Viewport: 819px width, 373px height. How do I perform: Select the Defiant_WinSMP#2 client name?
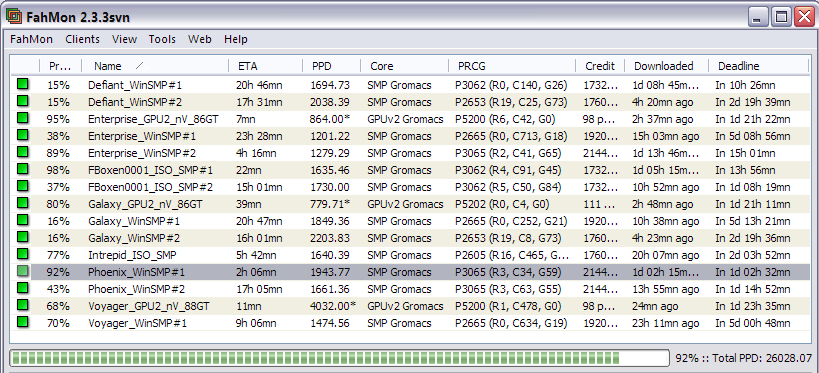tap(135, 102)
